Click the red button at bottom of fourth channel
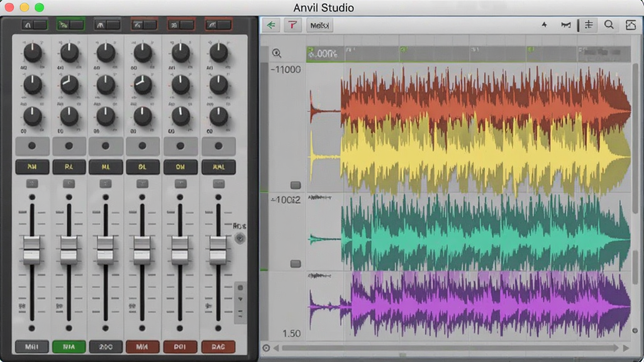Image resolution: width=644 pixels, height=362 pixels. 142,347
